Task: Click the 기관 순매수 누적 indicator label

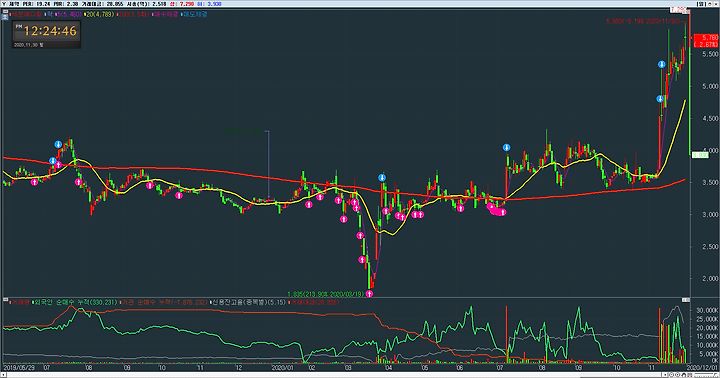Action: [x=163, y=302]
